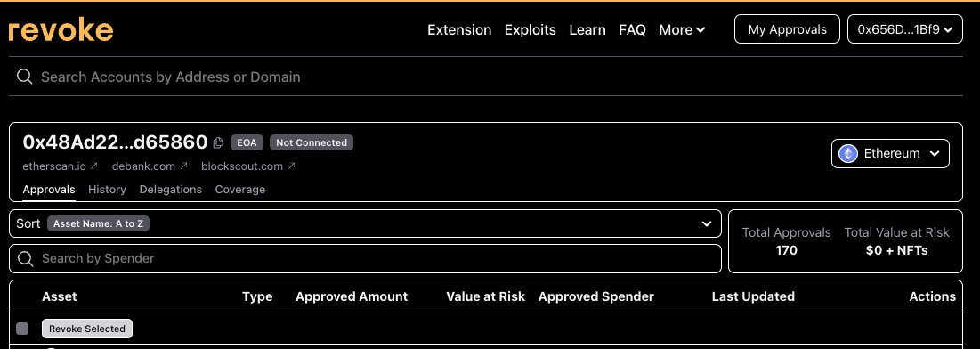The width and height of the screenshot is (980, 349).
Task: Click the Total Approvals value 170
Action: coord(786,250)
